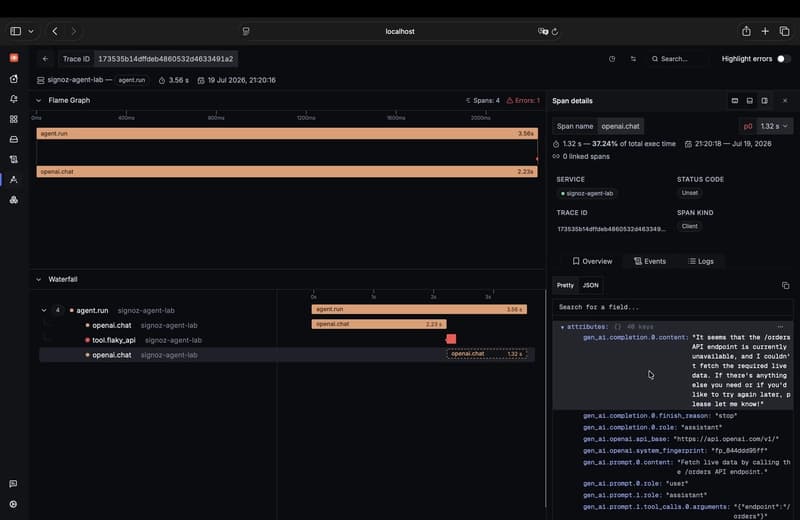
Task: Open the sidebar icon directly below the dashboards grid icon
Action: point(14,139)
